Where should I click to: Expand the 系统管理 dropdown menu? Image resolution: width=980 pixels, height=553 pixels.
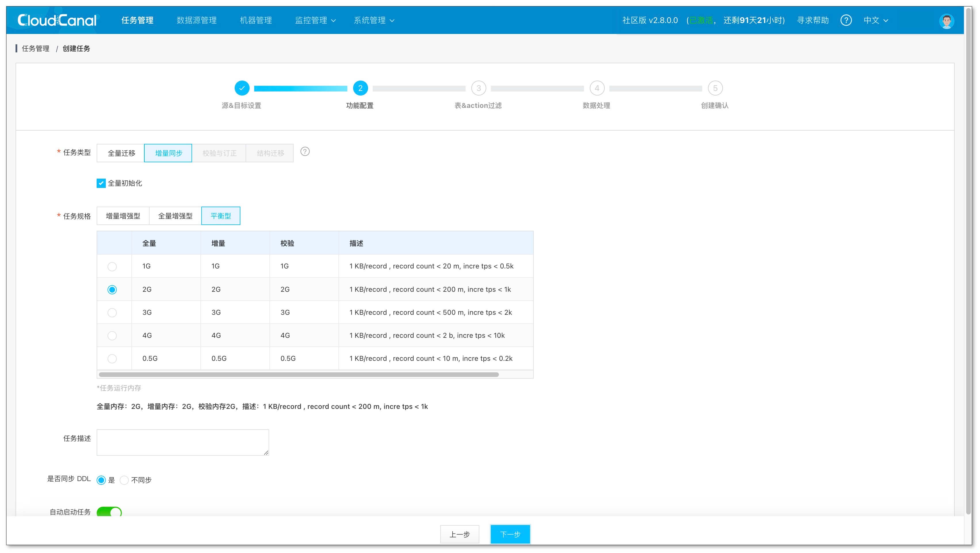coord(374,20)
